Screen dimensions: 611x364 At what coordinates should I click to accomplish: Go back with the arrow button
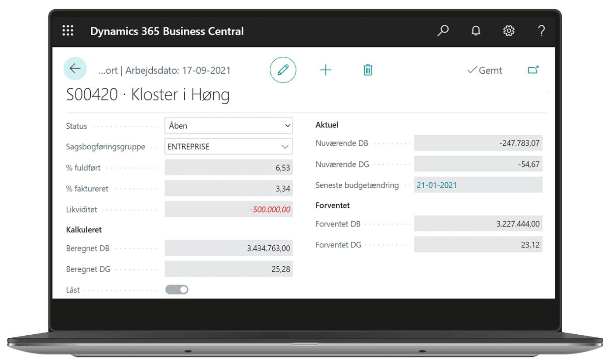tap(75, 69)
